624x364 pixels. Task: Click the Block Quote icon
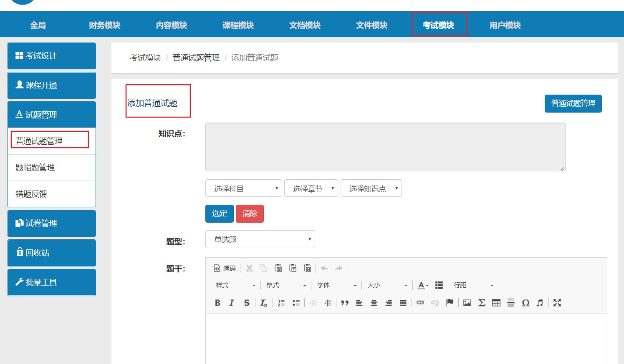(344, 303)
